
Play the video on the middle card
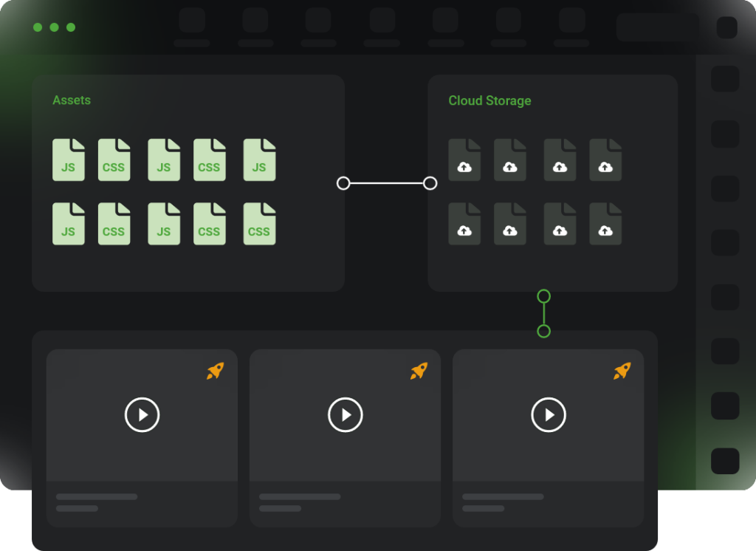click(x=345, y=415)
